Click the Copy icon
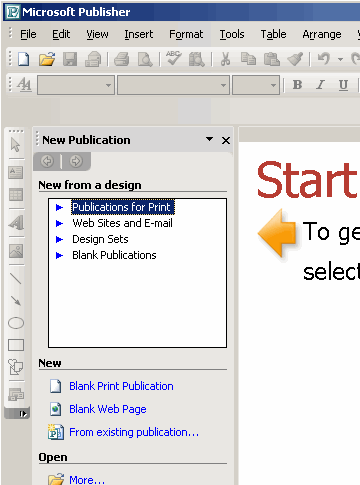Viewport: 360px width, 485px height. point(248,59)
